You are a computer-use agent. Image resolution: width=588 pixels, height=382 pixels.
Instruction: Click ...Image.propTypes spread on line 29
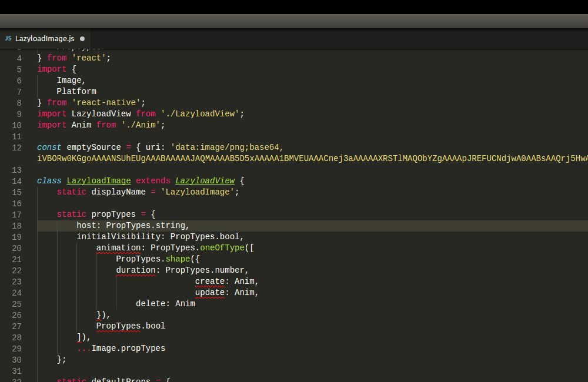pos(121,349)
